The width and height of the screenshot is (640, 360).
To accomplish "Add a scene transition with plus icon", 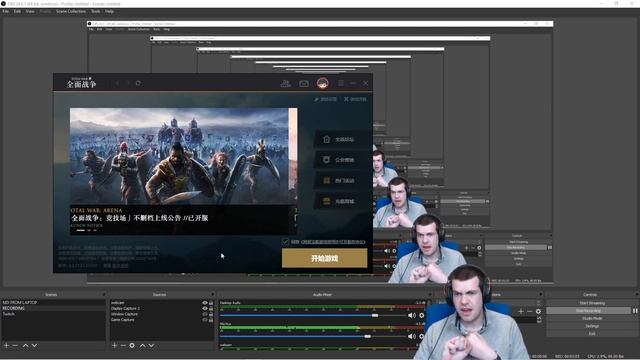I will 520,311.
